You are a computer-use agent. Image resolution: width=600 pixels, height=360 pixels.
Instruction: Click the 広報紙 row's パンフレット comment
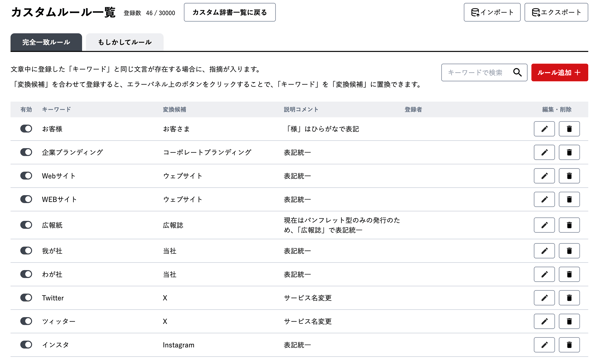342,225
